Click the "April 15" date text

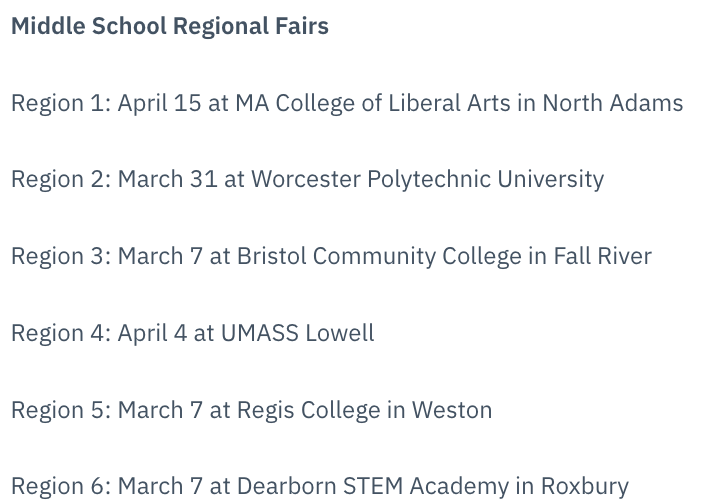pos(159,103)
